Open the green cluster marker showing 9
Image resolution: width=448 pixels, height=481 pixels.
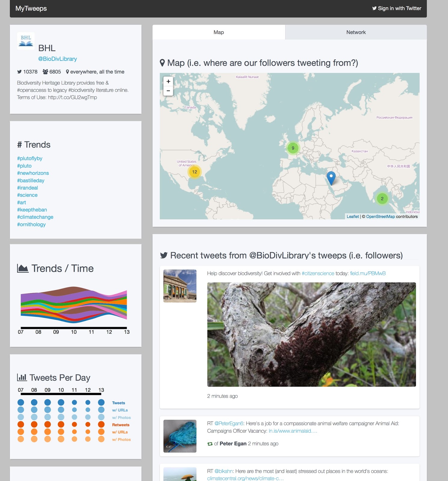tap(293, 148)
